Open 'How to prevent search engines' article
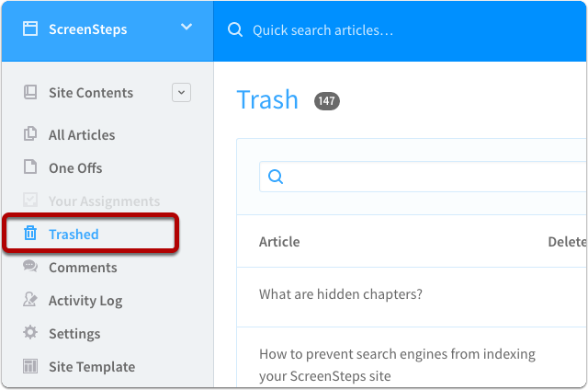Image resolution: width=588 pixels, height=390 pixels. [x=397, y=365]
